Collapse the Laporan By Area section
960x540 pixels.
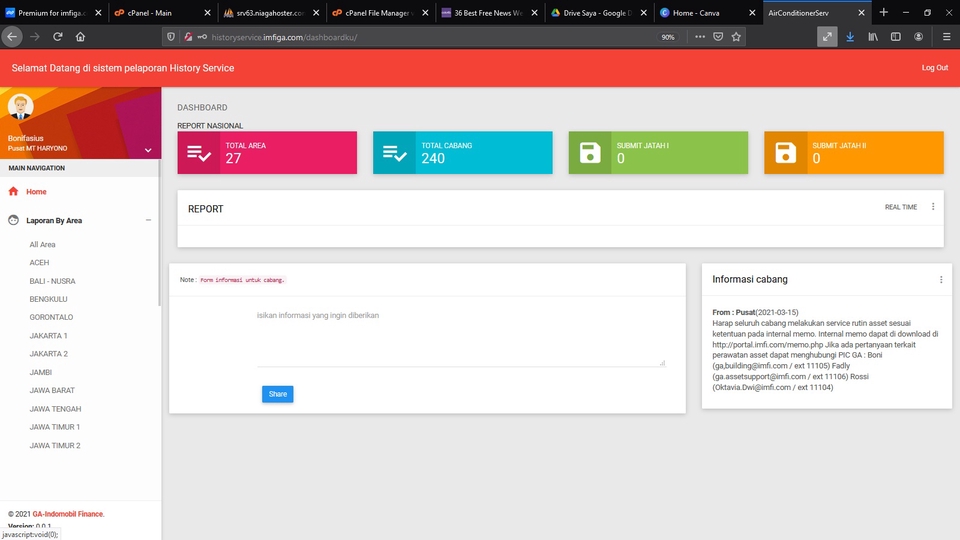(148, 220)
